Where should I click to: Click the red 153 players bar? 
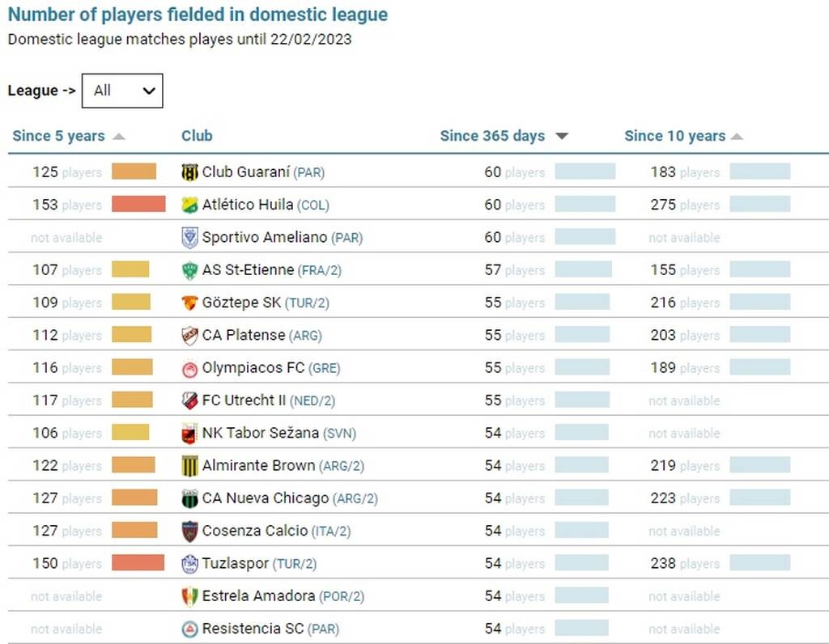tap(138, 204)
